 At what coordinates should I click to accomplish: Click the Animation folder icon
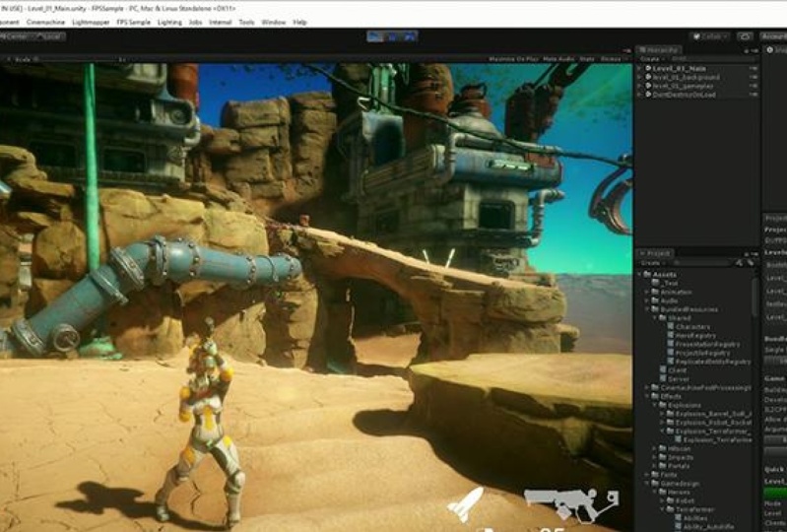pos(655,292)
